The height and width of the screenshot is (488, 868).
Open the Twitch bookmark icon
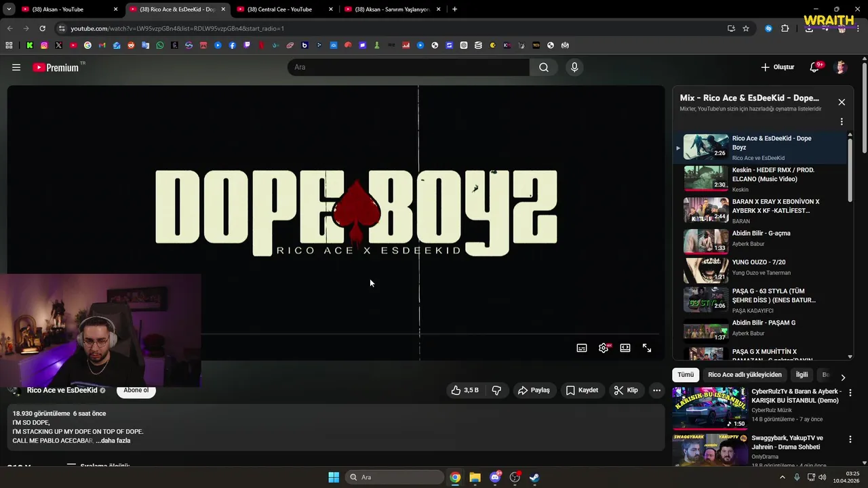(247, 45)
